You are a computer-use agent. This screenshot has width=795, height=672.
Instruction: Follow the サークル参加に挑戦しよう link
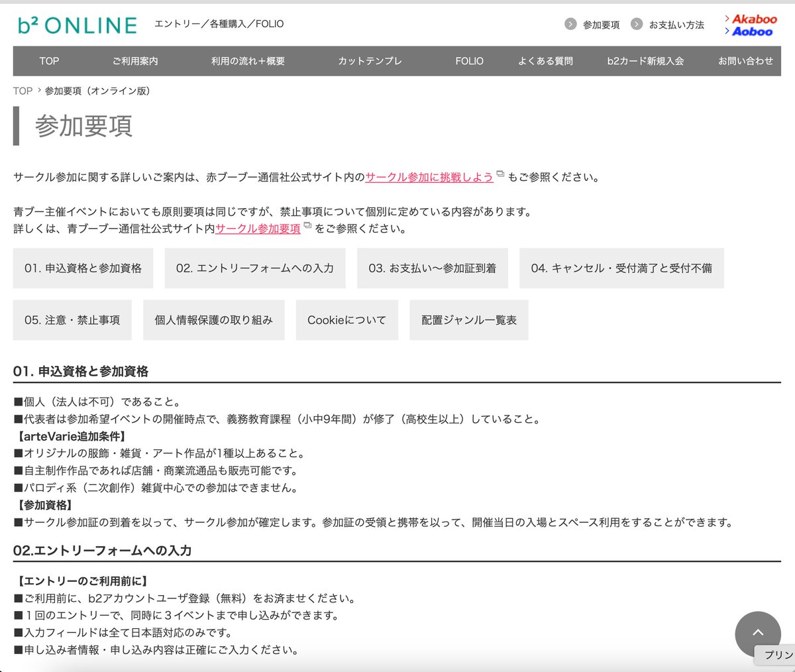429,178
